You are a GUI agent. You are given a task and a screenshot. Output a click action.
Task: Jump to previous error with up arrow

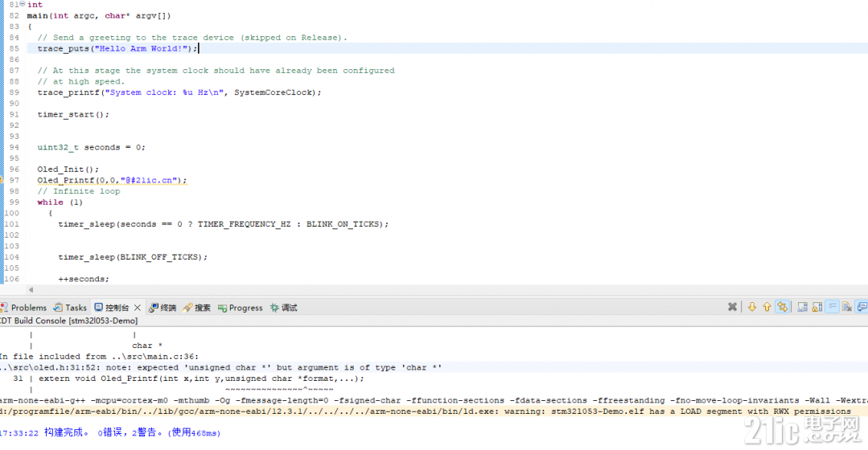point(767,307)
